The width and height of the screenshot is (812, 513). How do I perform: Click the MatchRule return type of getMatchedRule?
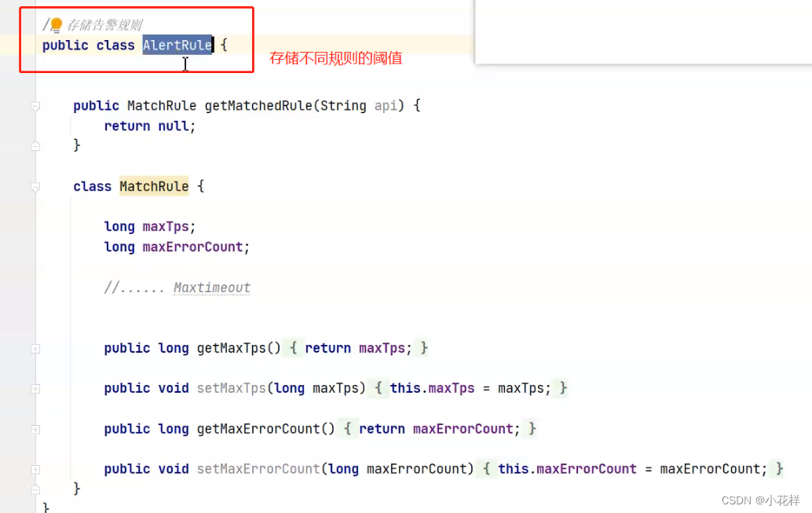pos(162,106)
